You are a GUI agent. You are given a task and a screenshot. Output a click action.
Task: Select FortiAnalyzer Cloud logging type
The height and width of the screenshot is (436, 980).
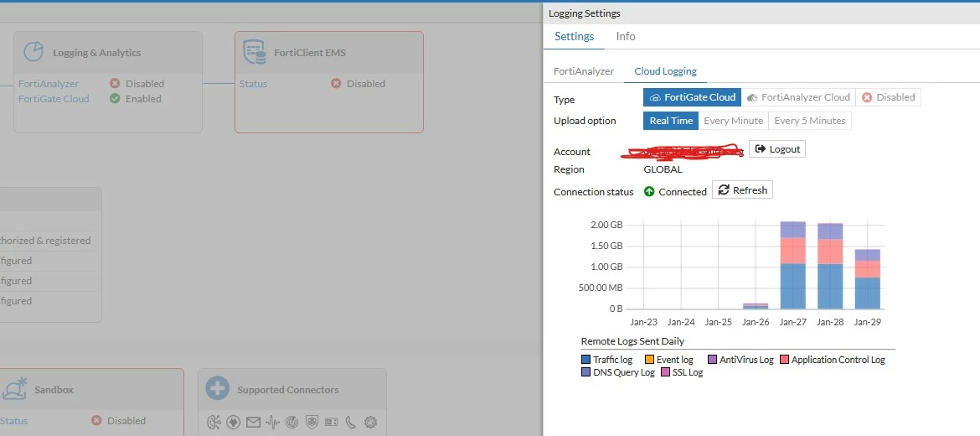click(798, 97)
